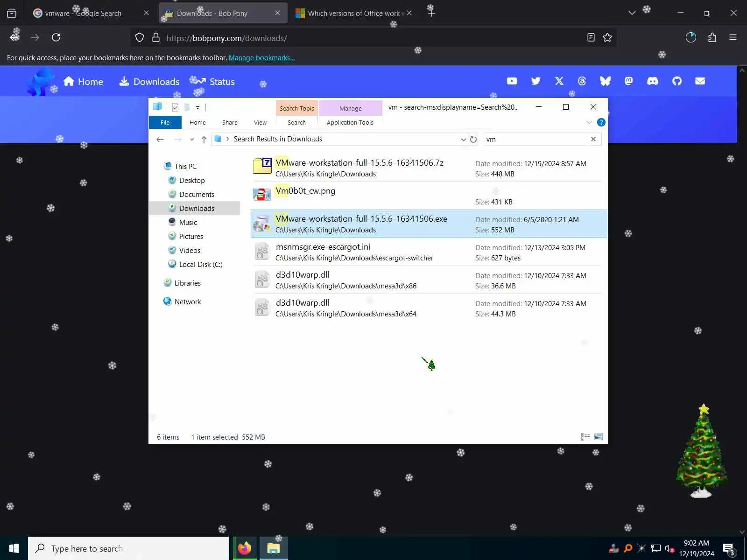The image size is (747, 560).
Task: Open Customize Quick Access Toolbar dropdown
Action: tap(197, 108)
